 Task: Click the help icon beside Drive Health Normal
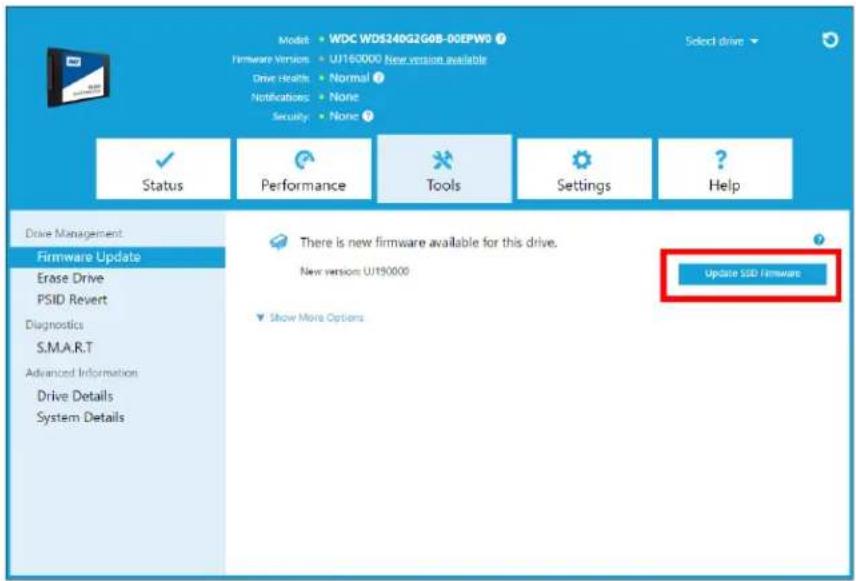point(378,78)
